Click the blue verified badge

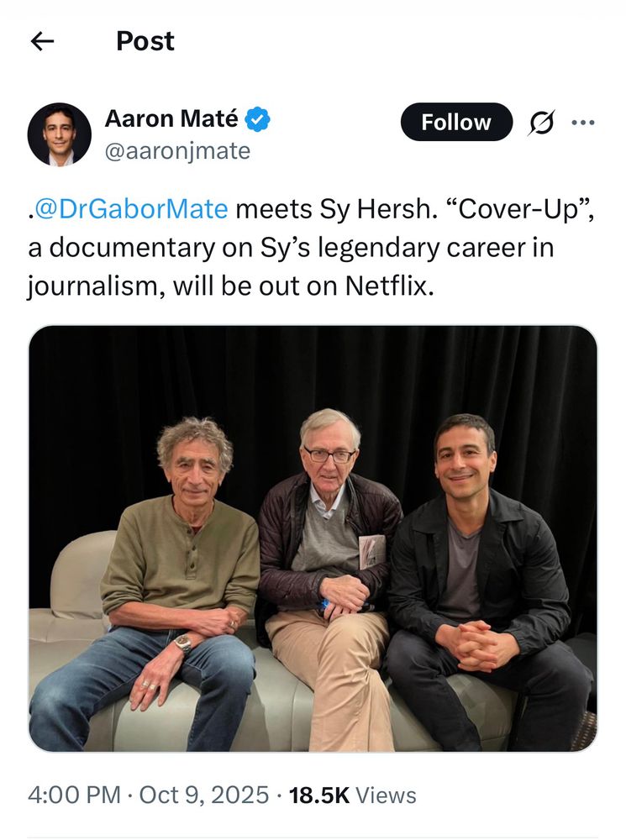257,119
